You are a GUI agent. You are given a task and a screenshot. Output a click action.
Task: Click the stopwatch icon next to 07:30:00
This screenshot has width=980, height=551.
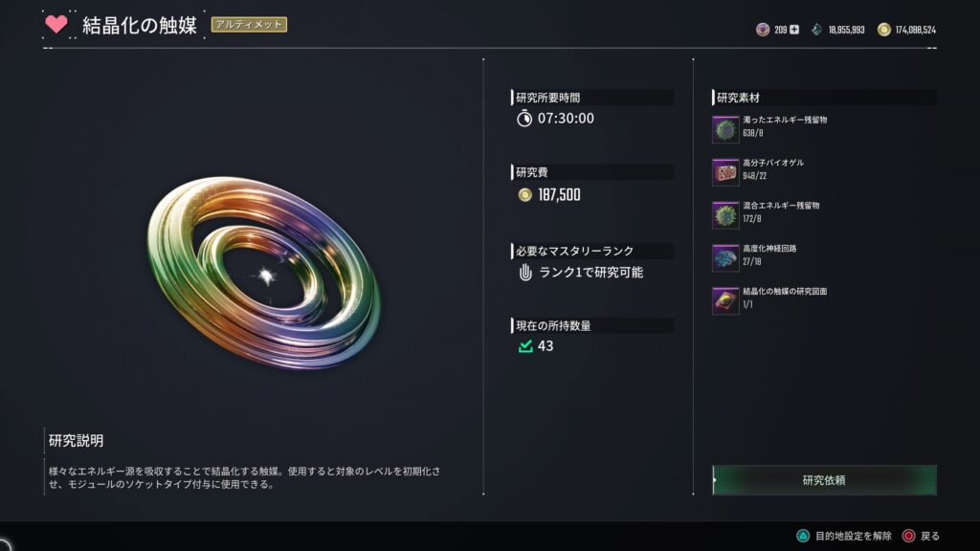tap(524, 118)
